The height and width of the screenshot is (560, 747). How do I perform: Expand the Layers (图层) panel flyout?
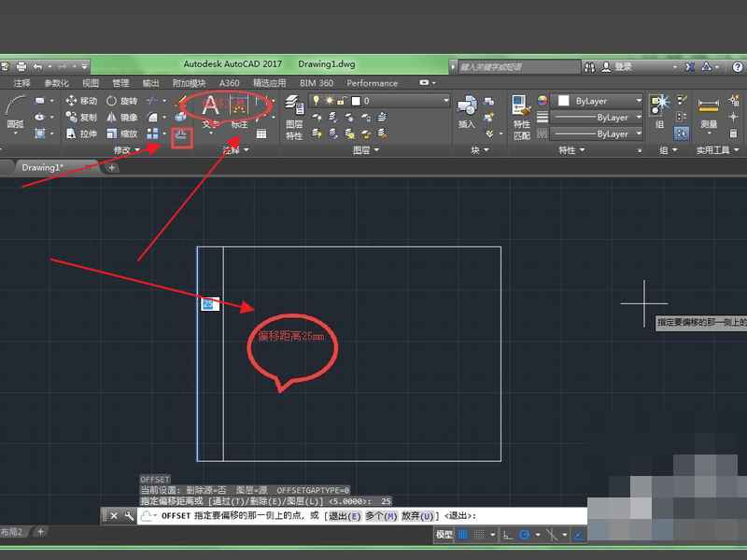[366, 150]
